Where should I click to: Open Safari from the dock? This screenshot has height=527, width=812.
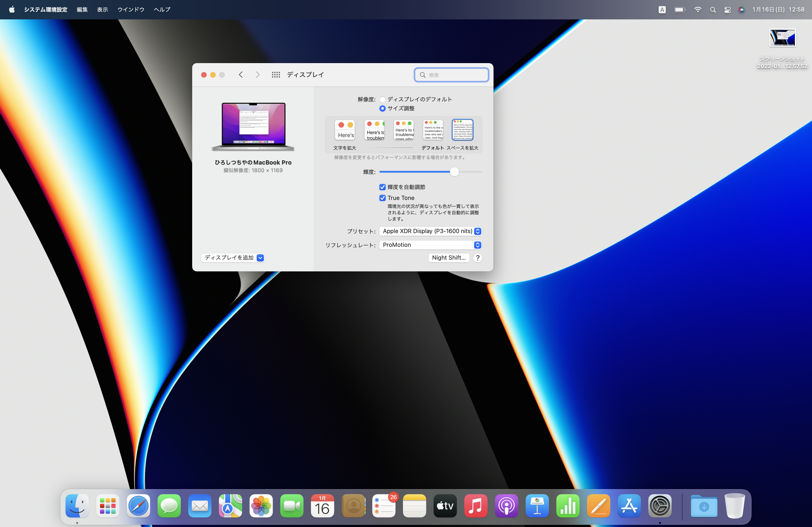pyautogui.click(x=138, y=506)
